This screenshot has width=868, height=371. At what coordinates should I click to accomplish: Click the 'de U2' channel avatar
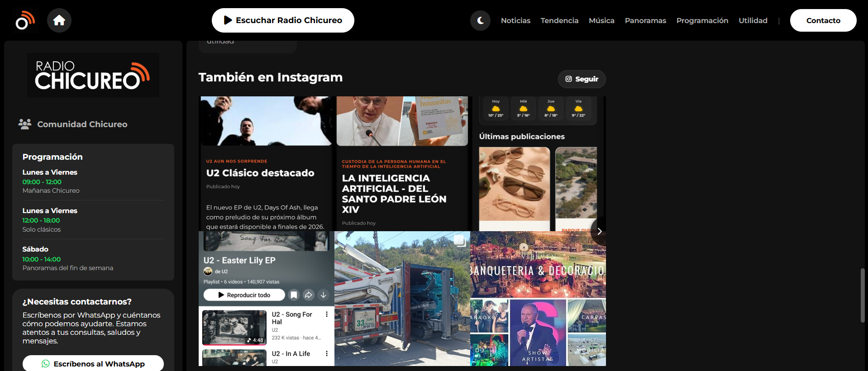click(x=208, y=271)
